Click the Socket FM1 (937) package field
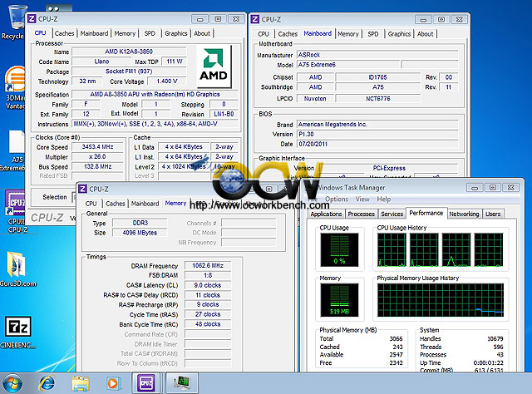The width and height of the screenshot is (532, 394). (x=129, y=71)
